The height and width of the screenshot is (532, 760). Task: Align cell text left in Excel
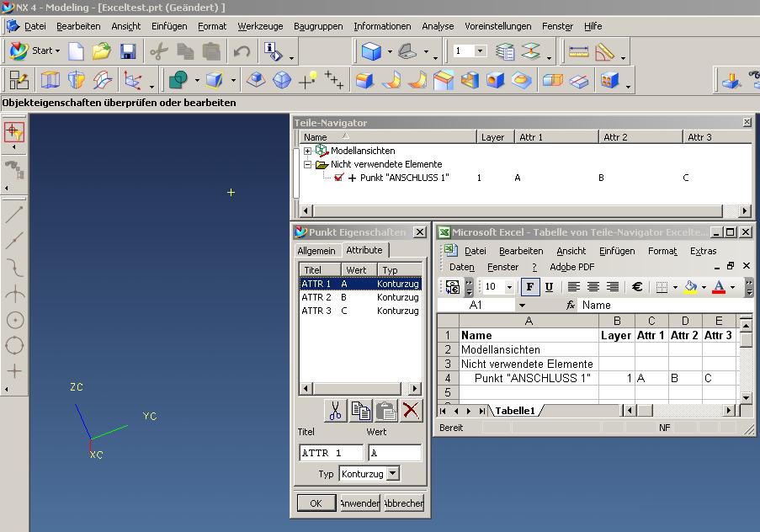[574, 286]
